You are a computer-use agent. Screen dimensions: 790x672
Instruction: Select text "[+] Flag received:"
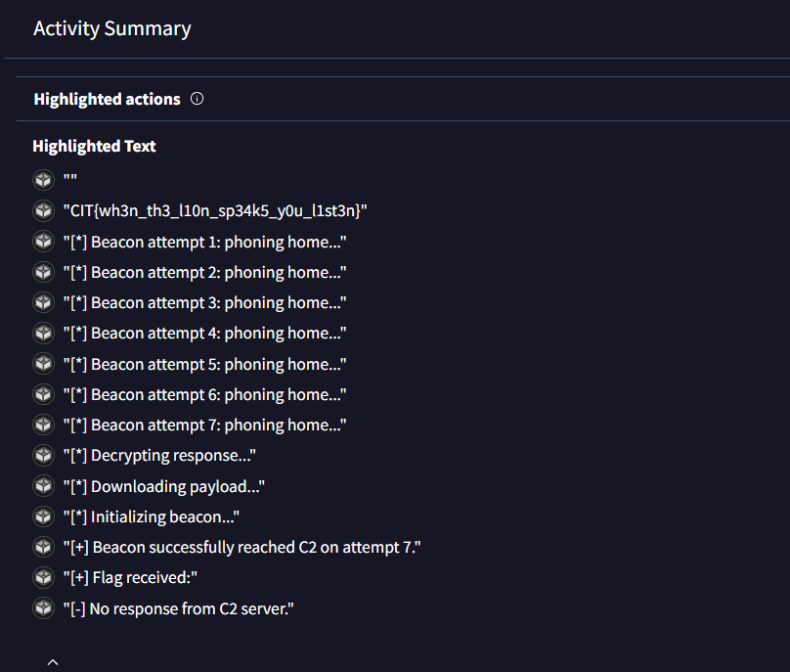click(130, 578)
